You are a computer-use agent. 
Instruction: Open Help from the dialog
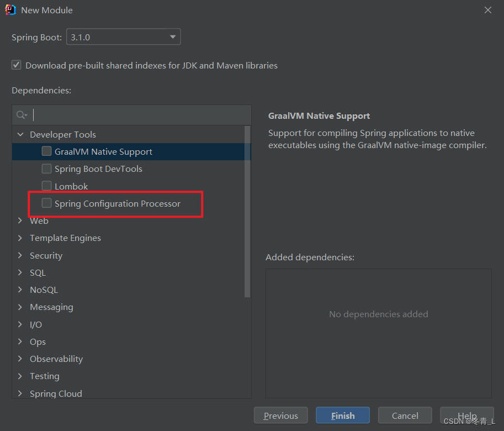466,415
